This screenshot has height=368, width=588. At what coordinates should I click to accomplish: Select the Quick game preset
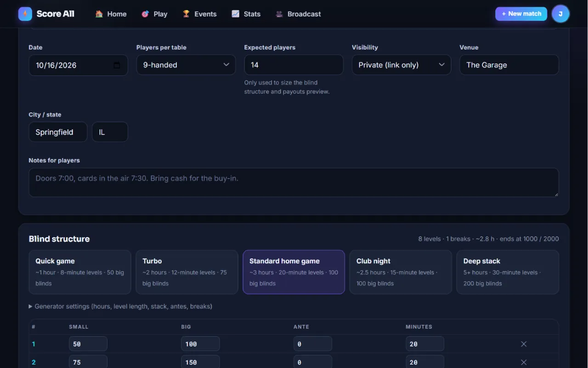point(80,272)
